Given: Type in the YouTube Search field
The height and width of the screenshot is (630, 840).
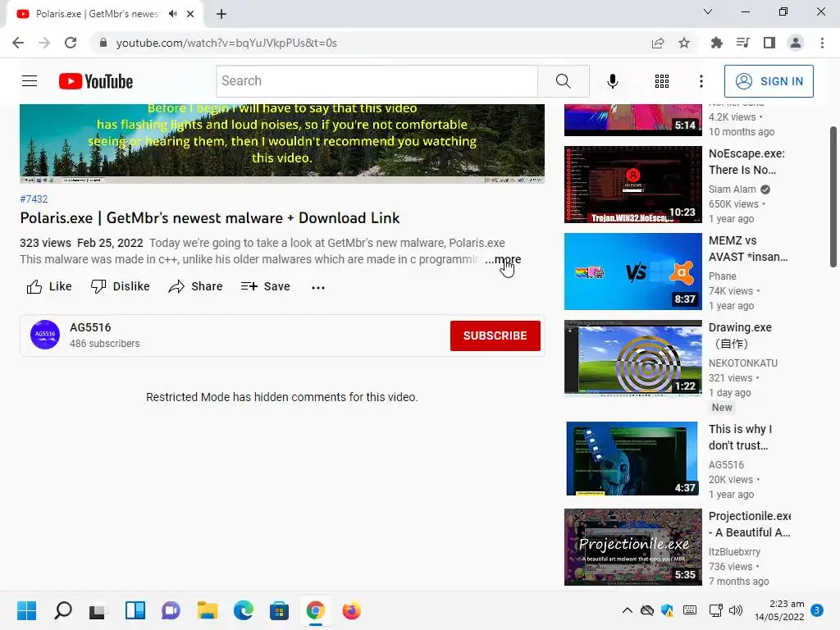Looking at the screenshot, I should pos(377,81).
